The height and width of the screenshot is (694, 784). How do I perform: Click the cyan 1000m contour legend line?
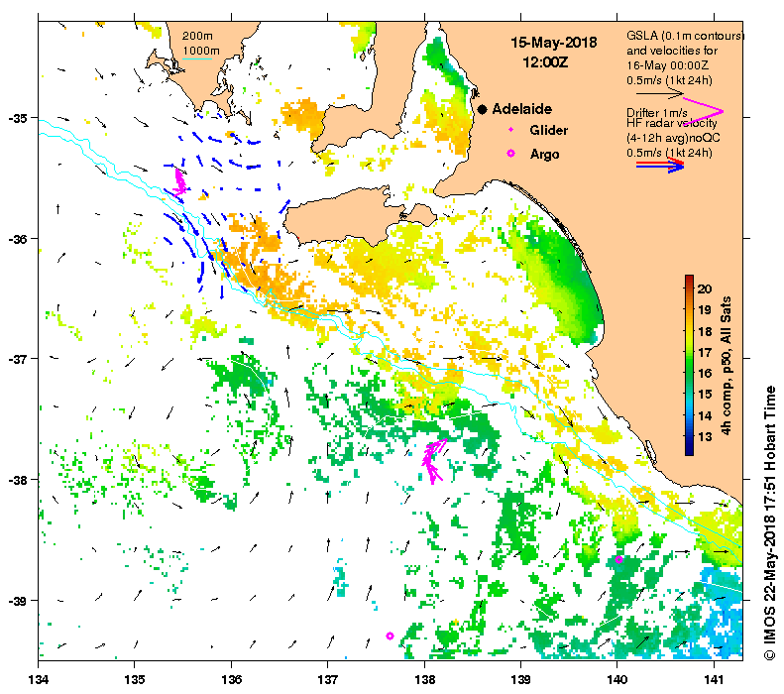[x=197, y=59]
